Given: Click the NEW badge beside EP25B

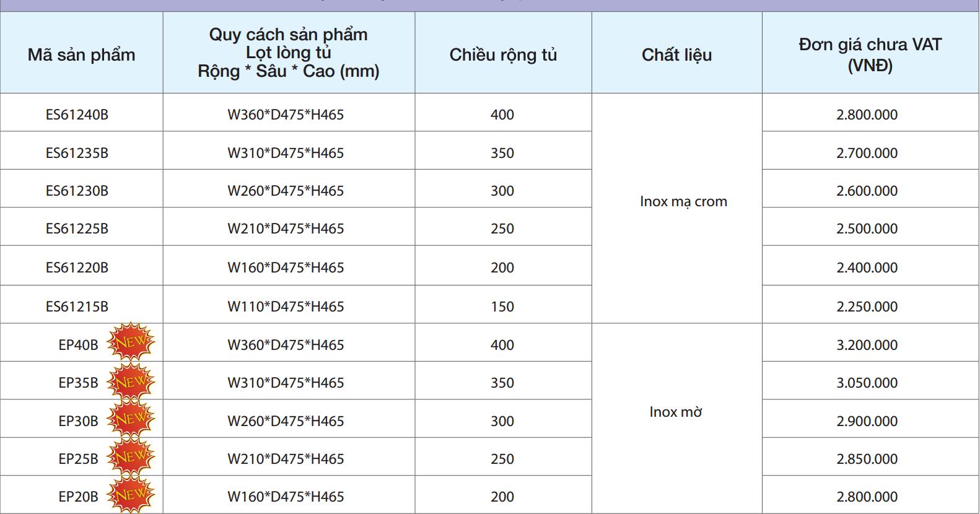Looking at the screenshot, I should coord(131,458).
